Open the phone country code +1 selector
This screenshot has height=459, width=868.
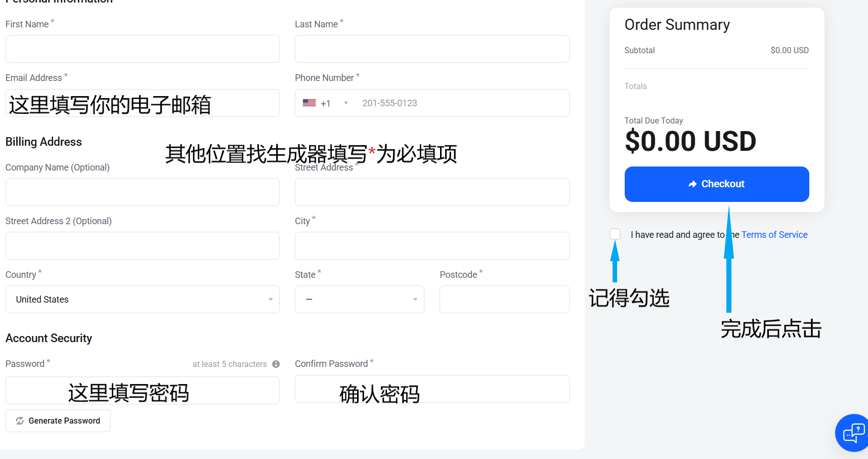click(325, 103)
